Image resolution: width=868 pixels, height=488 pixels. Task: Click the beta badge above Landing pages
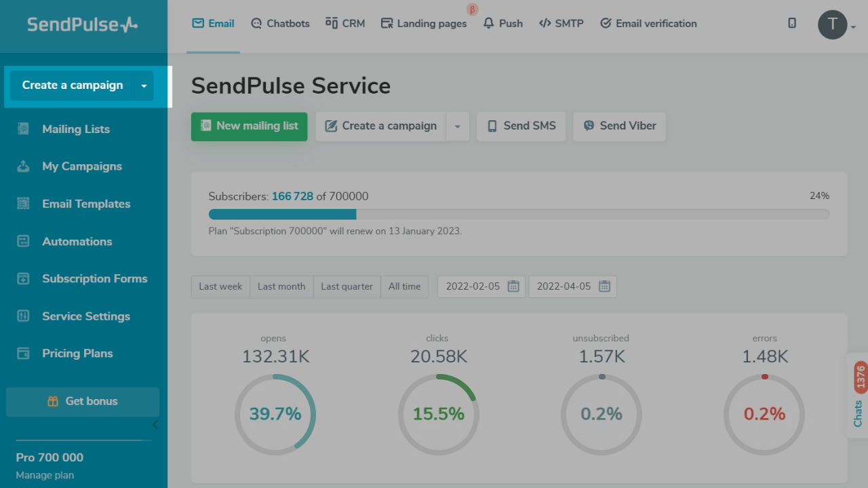pyautogui.click(x=473, y=10)
